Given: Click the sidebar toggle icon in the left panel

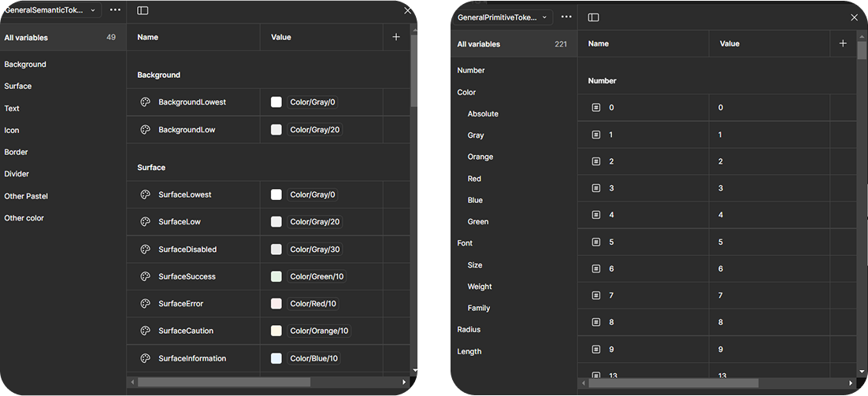Looking at the screenshot, I should coord(143,10).
